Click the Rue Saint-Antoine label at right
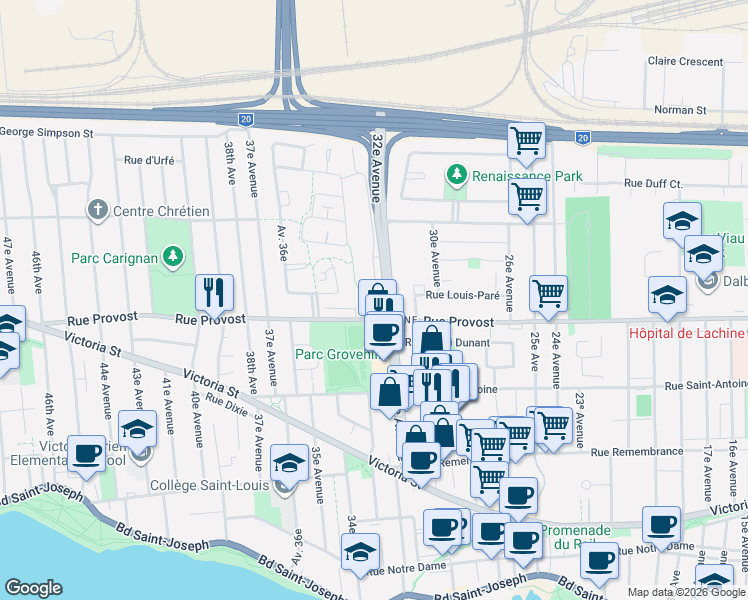 tap(706, 385)
